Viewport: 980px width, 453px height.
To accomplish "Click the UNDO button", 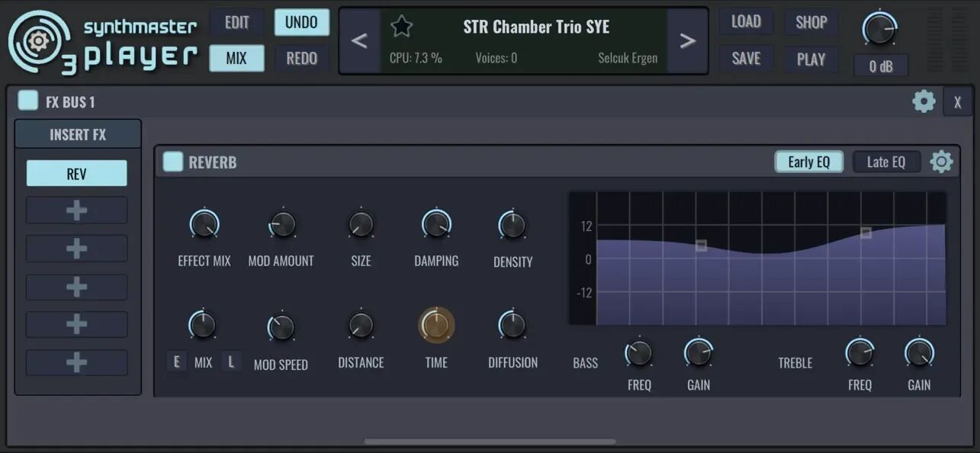I will click(301, 22).
